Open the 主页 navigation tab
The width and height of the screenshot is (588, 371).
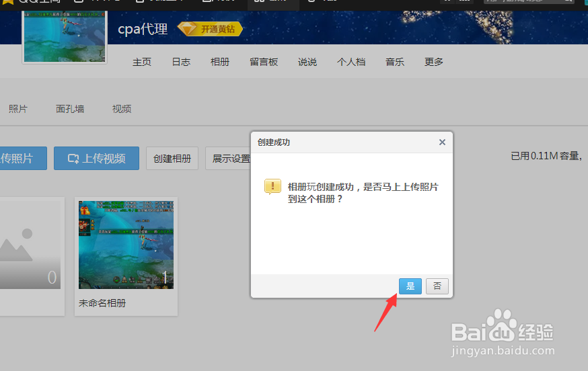[x=142, y=62]
